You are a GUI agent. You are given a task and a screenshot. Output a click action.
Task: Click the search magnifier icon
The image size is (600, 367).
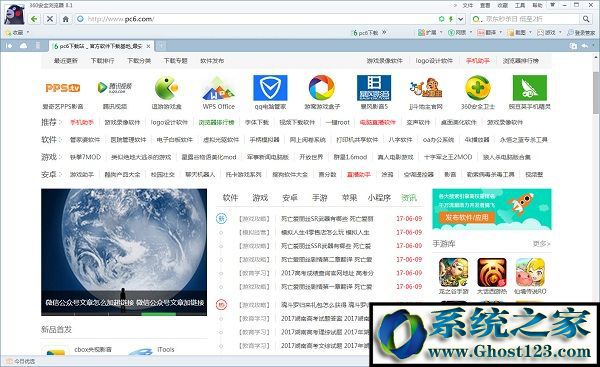coord(586,19)
